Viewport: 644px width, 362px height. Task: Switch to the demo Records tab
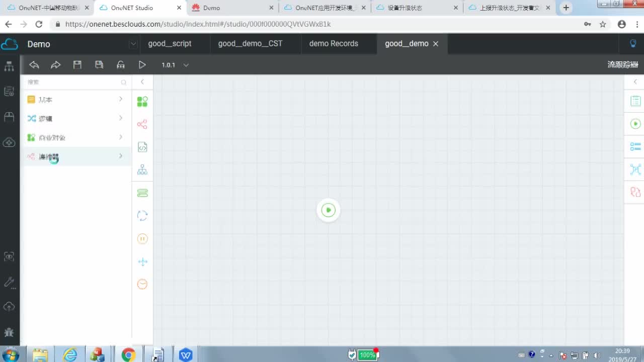(334, 44)
